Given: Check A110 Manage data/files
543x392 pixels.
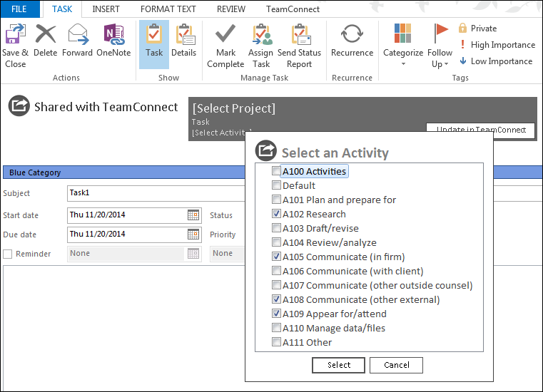Looking at the screenshot, I should 276,328.
